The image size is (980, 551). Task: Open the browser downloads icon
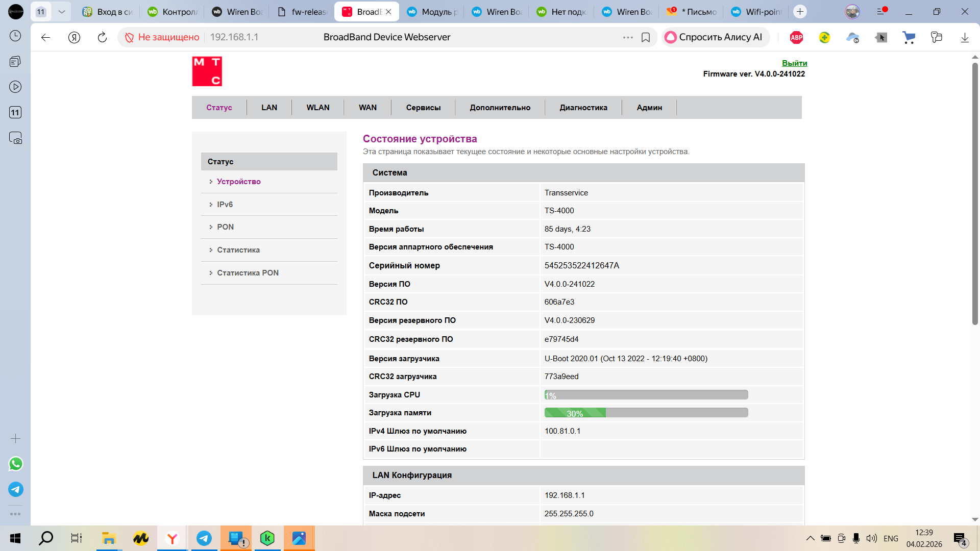[965, 37]
